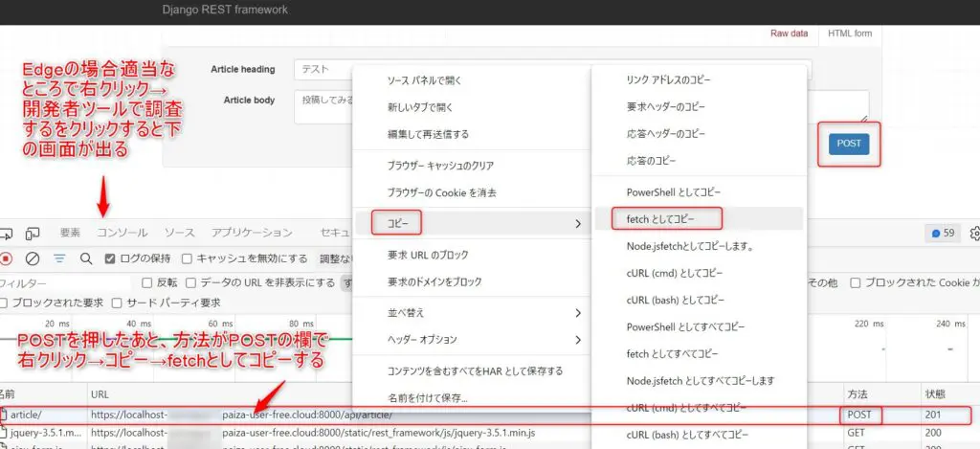Image resolution: width=980 pixels, height=449 pixels.
Task: Check the サード パーティ要求 checkbox
Action: pyautogui.click(x=116, y=303)
